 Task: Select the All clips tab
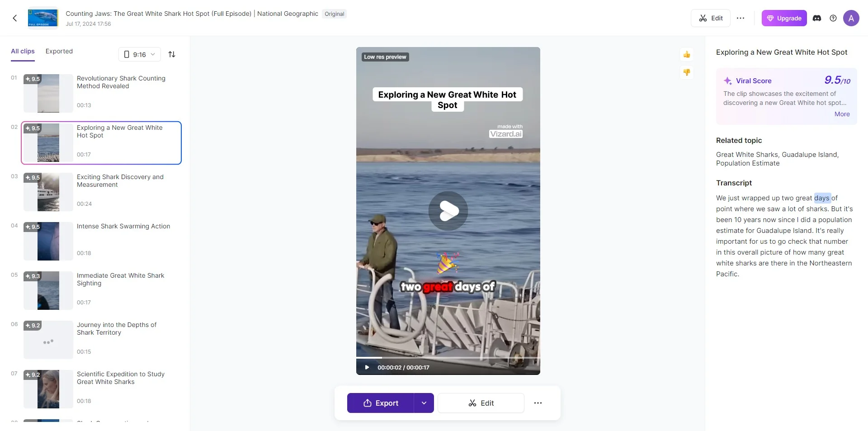click(23, 51)
